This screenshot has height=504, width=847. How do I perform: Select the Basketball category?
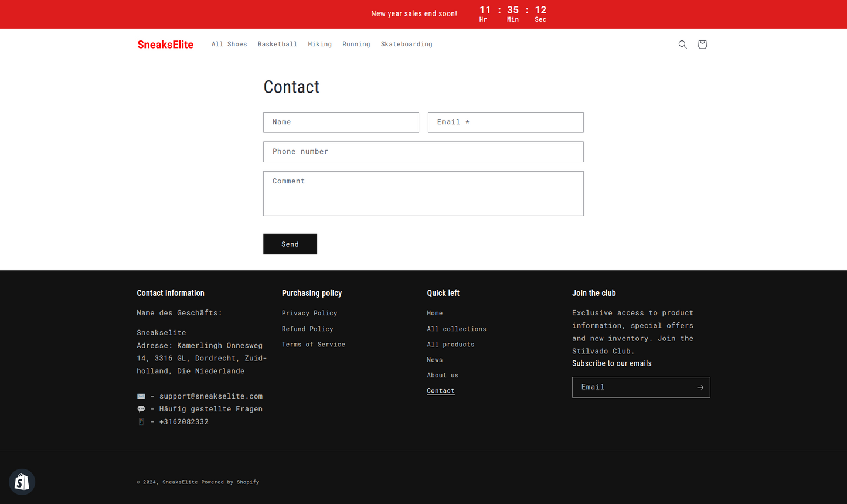coord(277,44)
